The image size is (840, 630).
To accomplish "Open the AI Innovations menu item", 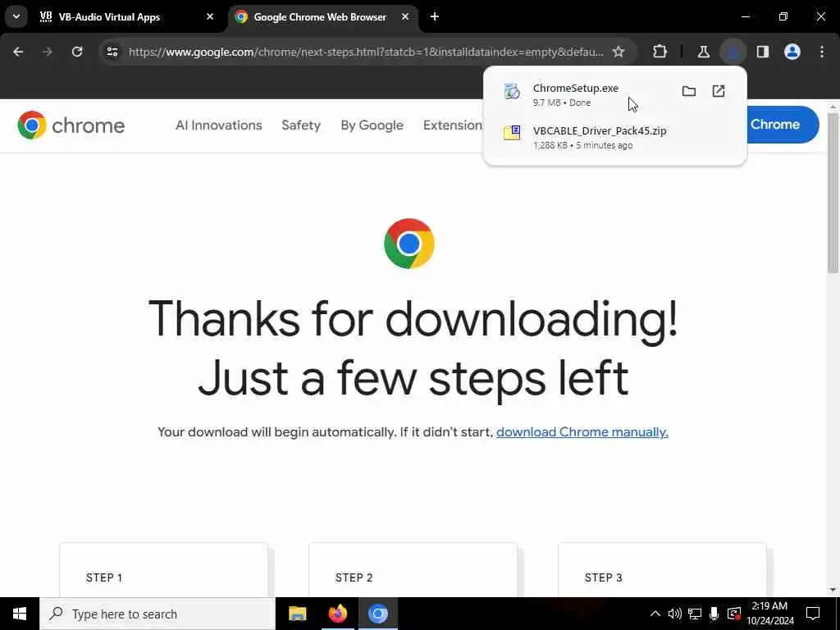I will (218, 126).
